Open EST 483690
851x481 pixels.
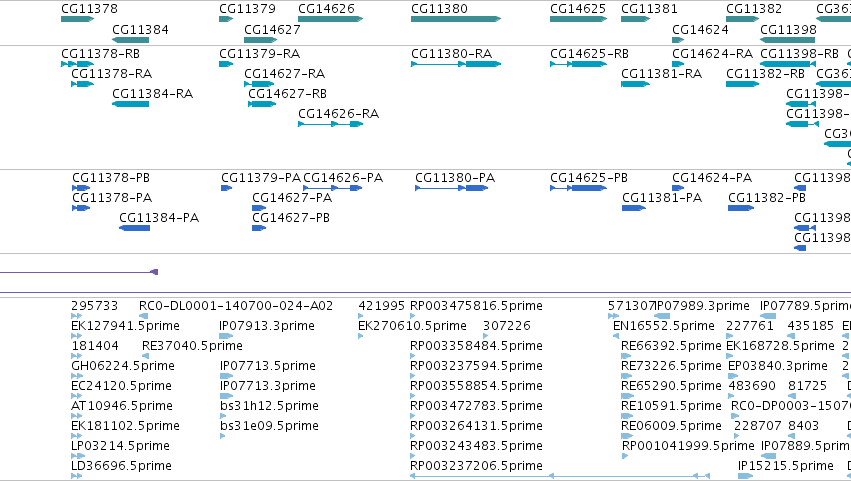click(752, 387)
